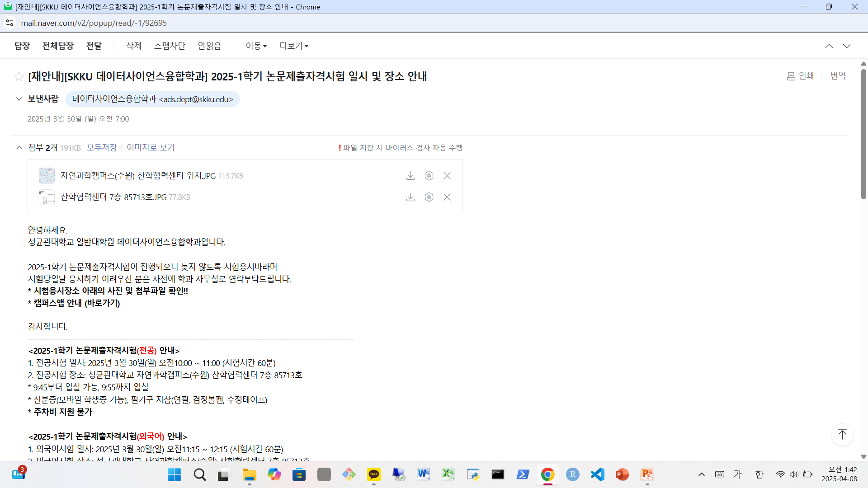This screenshot has width=868, height=488.
Task: Click 모두저장 to save all attachments
Action: (x=101, y=148)
